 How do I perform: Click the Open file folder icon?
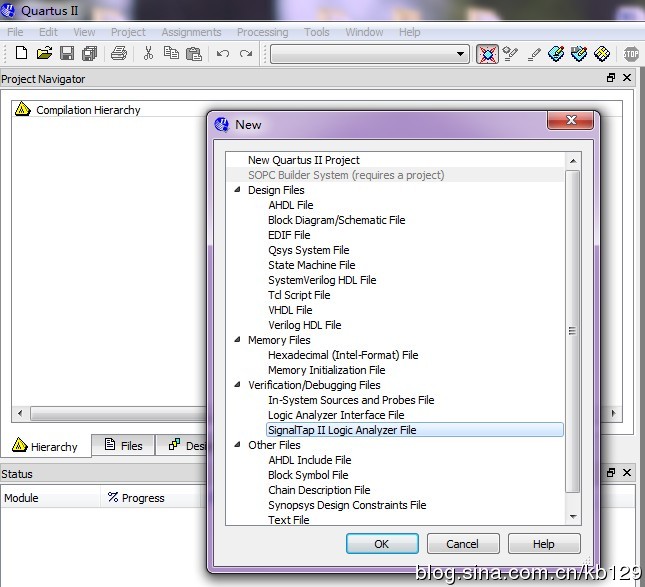click(44, 53)
